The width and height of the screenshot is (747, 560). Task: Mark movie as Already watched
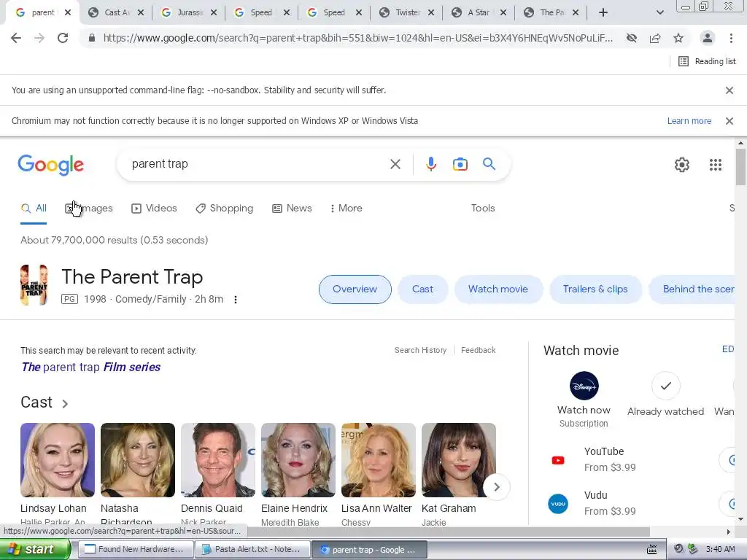(665, 386)
